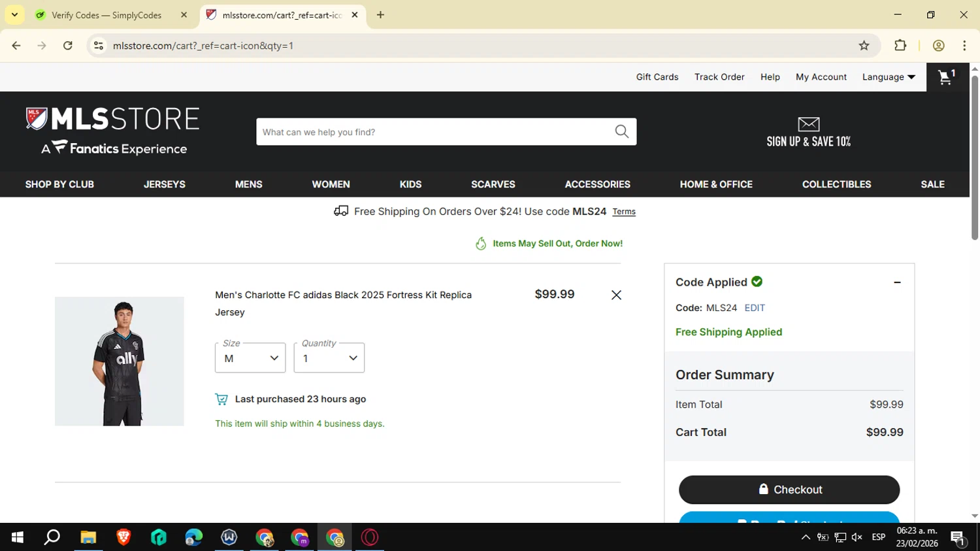Open the ACCESSORIES menu
Viewport: 980px width, 551px height.
[x=598, y=184]
